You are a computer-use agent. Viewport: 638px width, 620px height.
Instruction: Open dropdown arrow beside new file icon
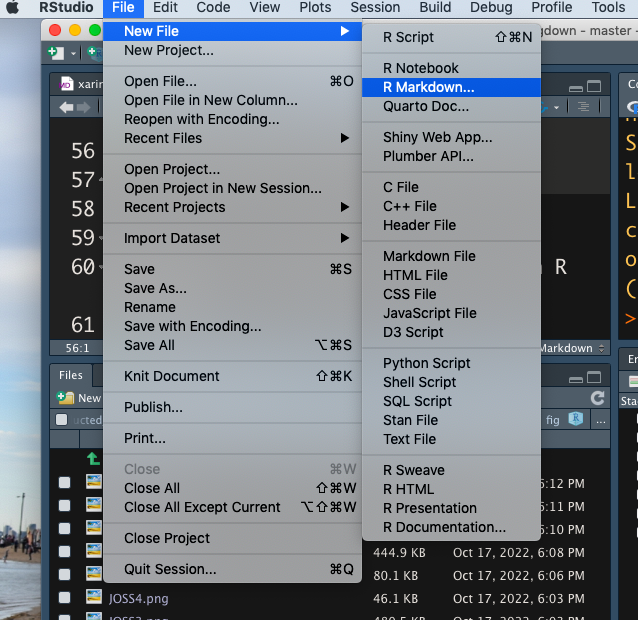coord(73,53)
